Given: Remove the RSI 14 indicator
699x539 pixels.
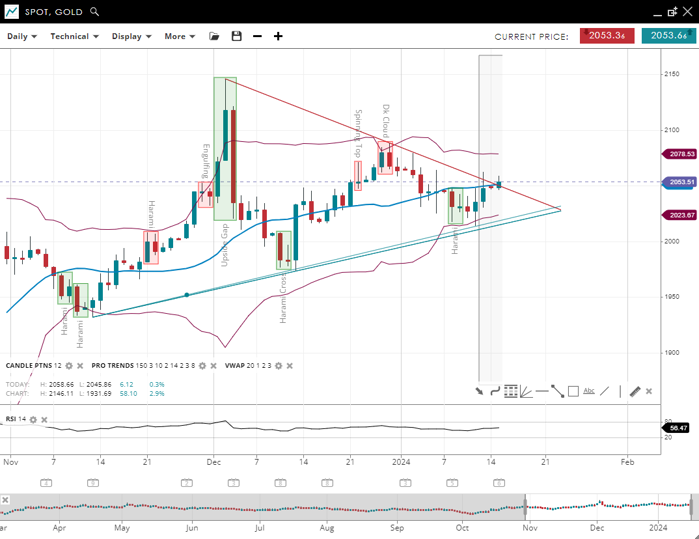Looking at the screenshot, I should tap(44, 419).
